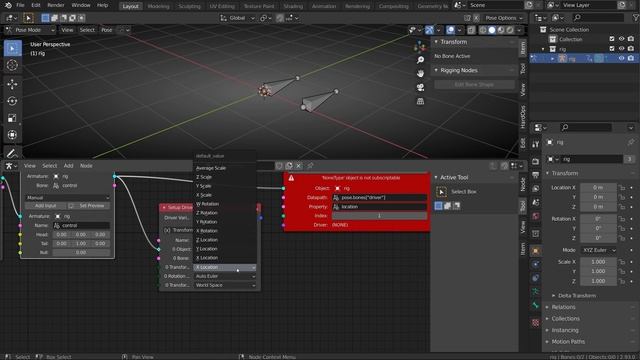Click the pin icon in node editor header

coord(310,166)
